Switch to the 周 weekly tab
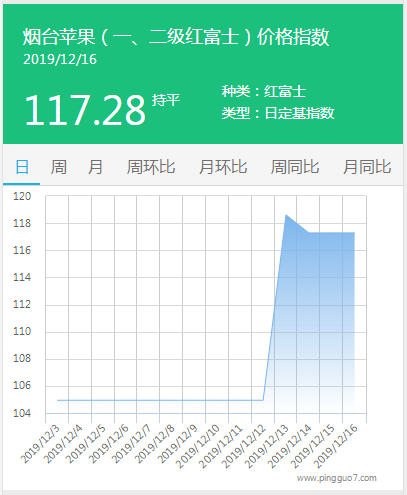This screenshot has width=407, height=495. [59, 167]
